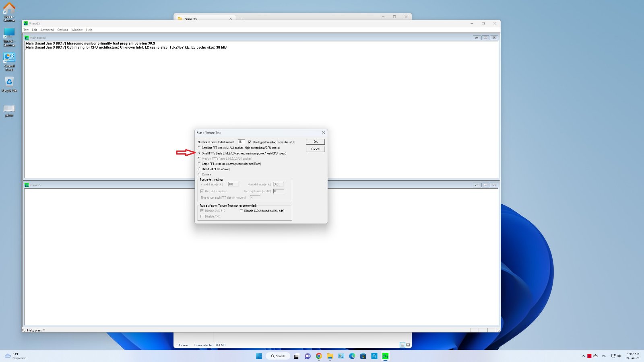Image resolution: width=644 pixels, height=362 pixels.
Task: Open Google Chrome from the taskbar
Action: point(319,356)
